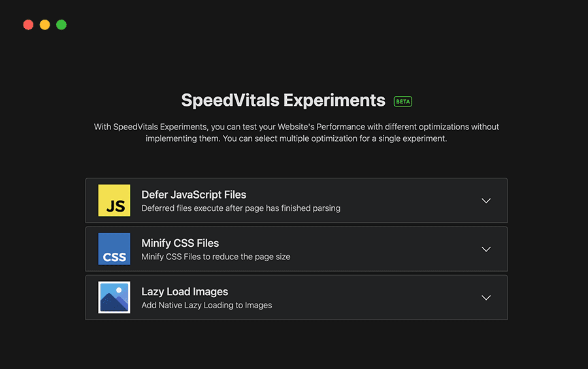Screen dimensions: 588x369
Task: Click the 'With SpeedVitals Experiments' description line
Action: 296,127
